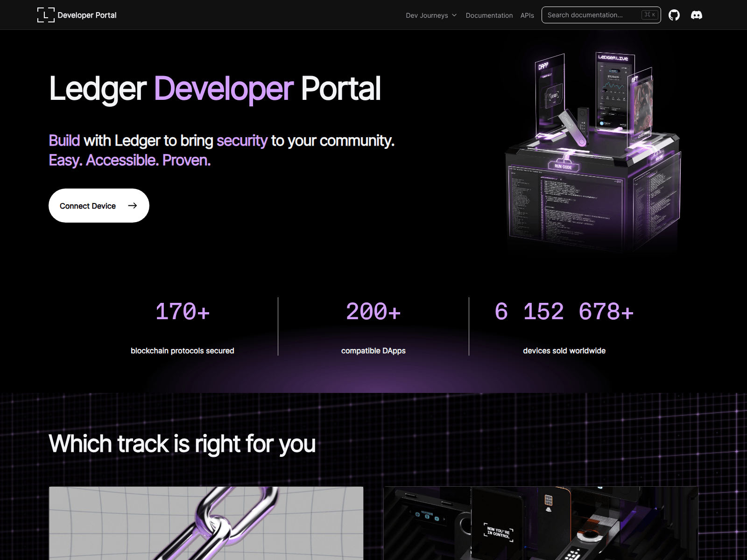Click the arrow icon in Connect Device

133,205
